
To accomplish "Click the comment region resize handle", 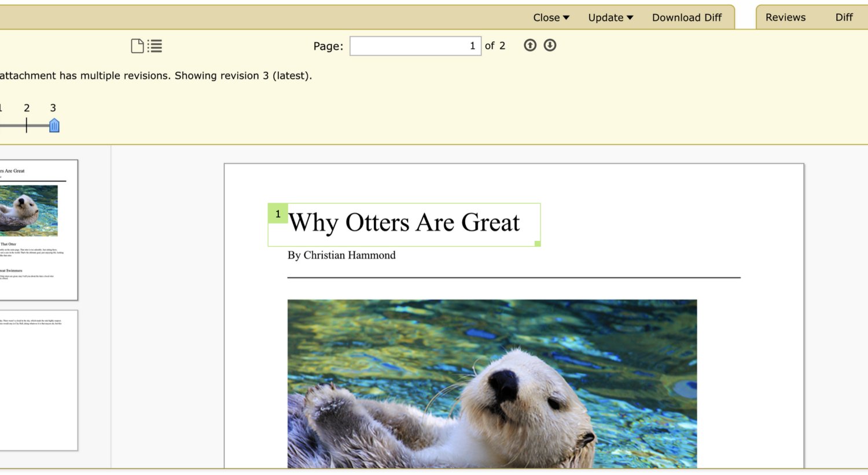I will tap(538, 244).
